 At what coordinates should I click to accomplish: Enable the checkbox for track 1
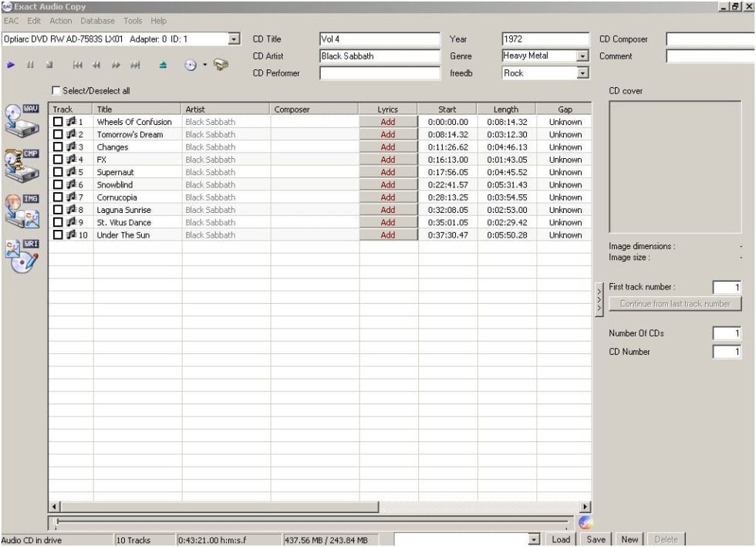[59, 121]
